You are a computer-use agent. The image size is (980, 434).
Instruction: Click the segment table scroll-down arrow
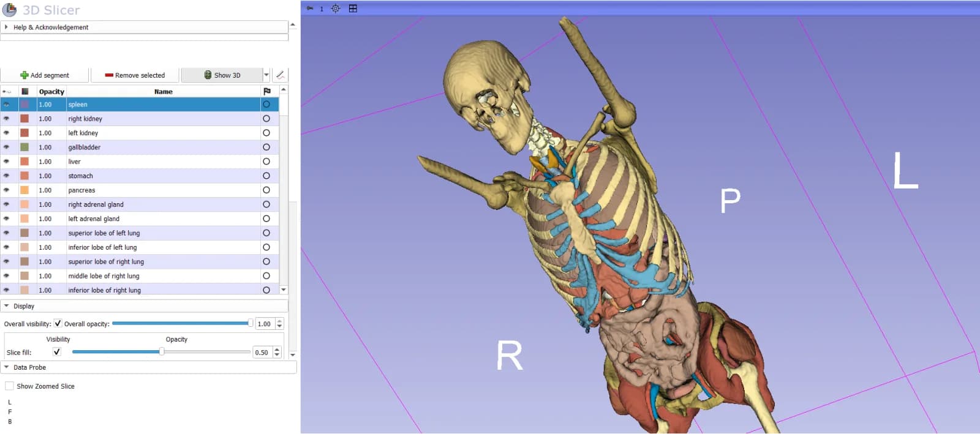click(x=284, y=290)
